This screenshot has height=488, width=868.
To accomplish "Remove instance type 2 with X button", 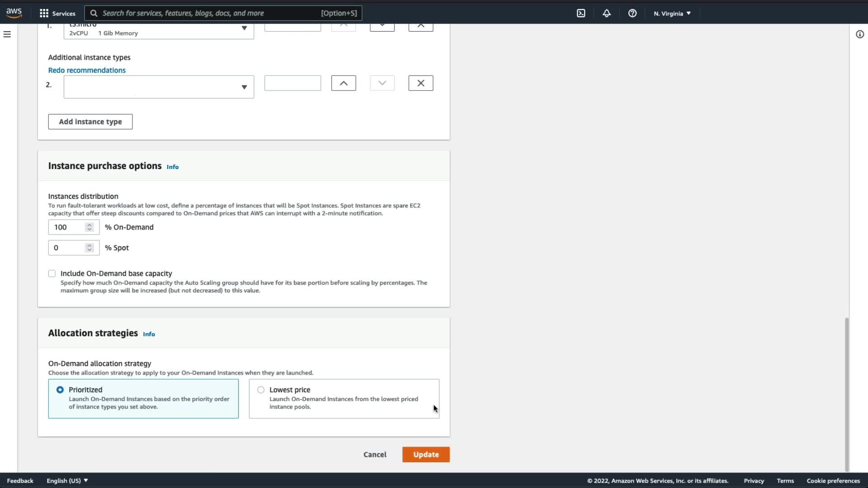I will (x=420, y=83).
